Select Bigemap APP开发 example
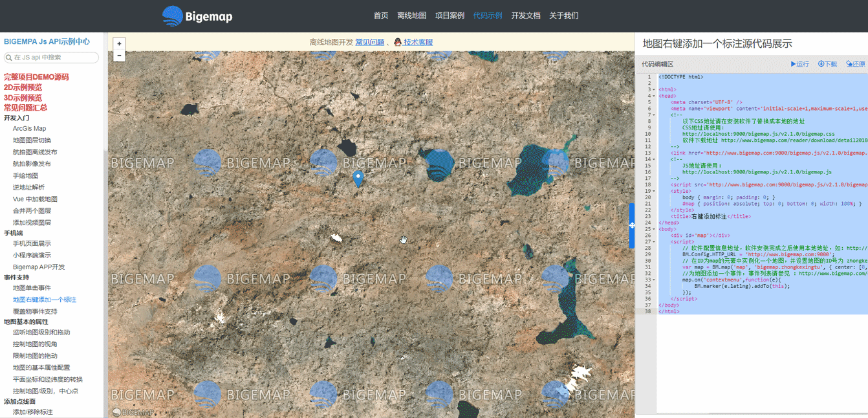868x418 pixels. point(39,267)
